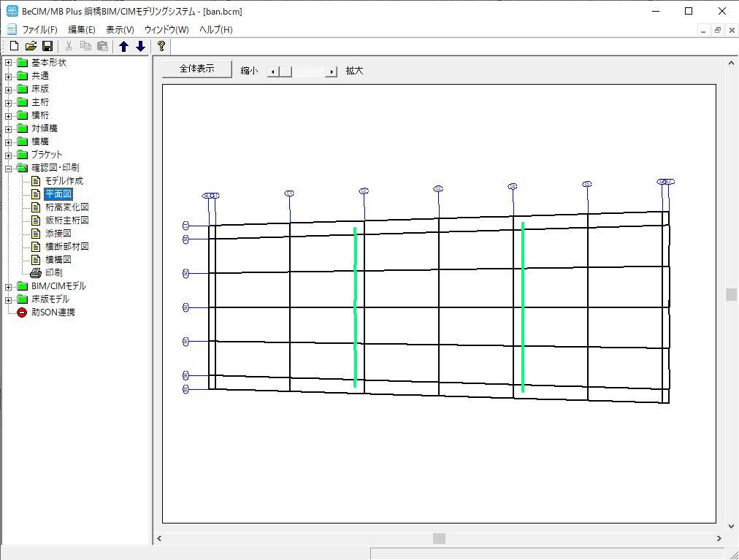Image resolution: width=739 pixels, height=560 pixels.
Task: Click the horizontal scrollbar's right arrow
Action: pyautogui.click(x=719, y=539)
